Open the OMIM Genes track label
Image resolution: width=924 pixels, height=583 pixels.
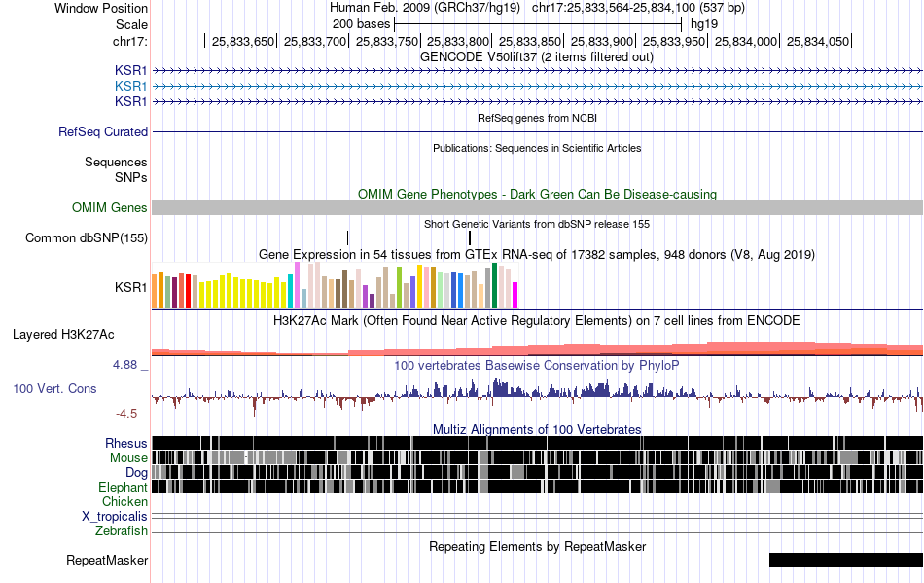click(110, 207)
